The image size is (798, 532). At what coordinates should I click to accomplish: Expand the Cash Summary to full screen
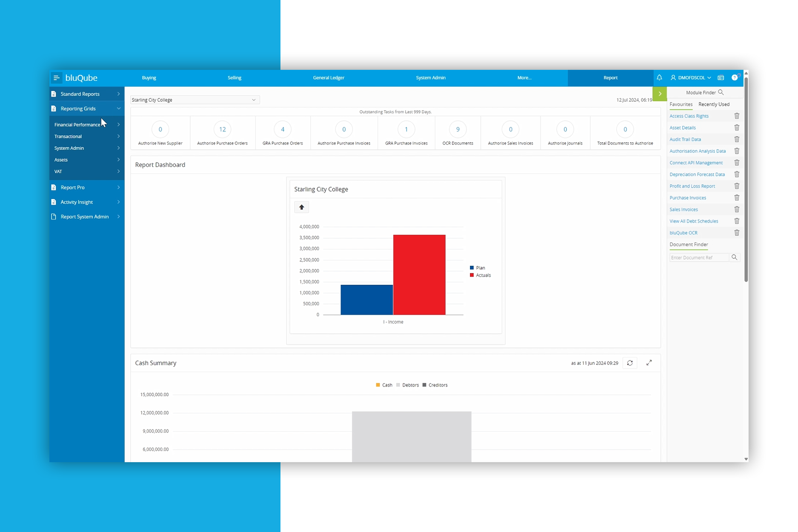tap(649, 363)
